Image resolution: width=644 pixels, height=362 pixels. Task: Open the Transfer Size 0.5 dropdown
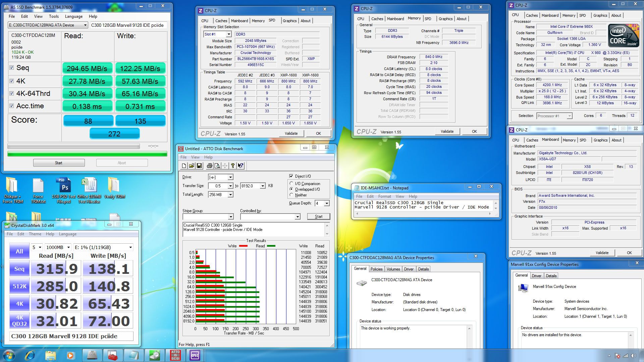230,186
